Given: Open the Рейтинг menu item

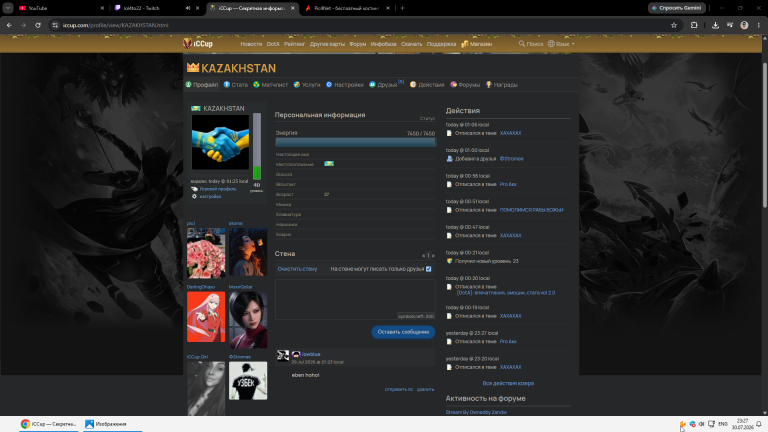Looking at the screenshot, I should click(x=294, y=44).
